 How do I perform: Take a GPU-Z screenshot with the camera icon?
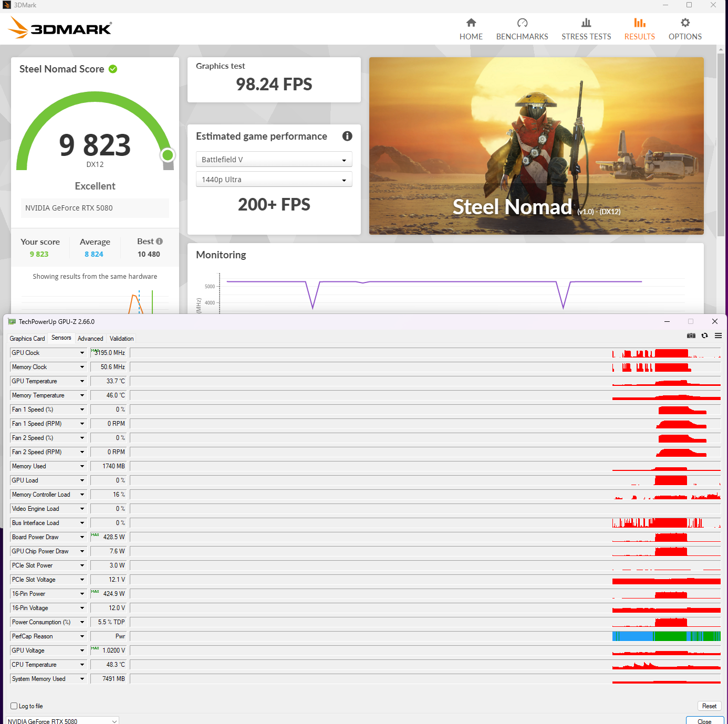pyautogui.click(x=691, y=335)
